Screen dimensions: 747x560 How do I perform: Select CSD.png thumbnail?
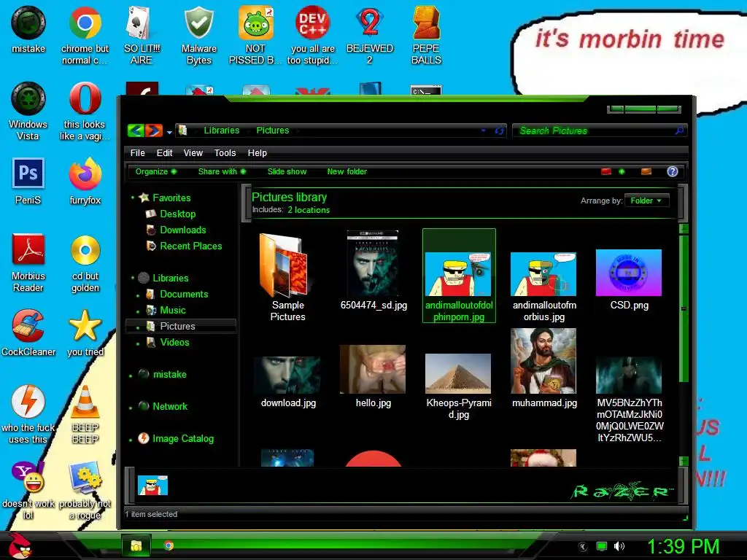[x=629, y=279]
